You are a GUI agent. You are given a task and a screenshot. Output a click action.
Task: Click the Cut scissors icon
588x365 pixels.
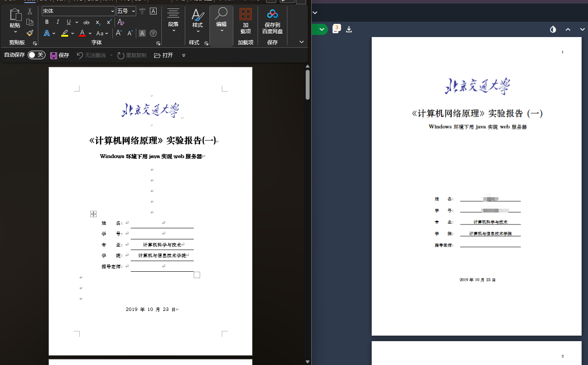click(x=30, y=11)
